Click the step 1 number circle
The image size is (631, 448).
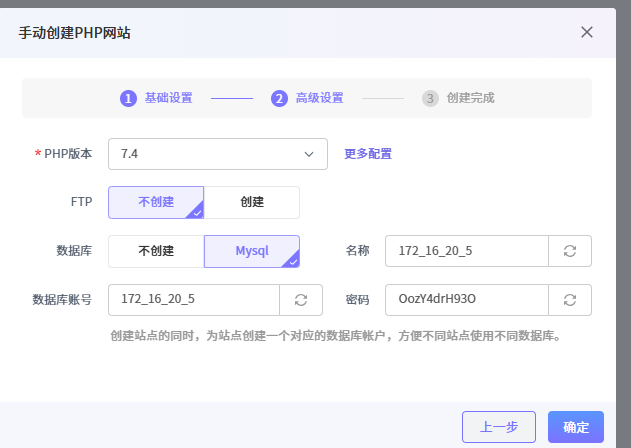(128, 98)
